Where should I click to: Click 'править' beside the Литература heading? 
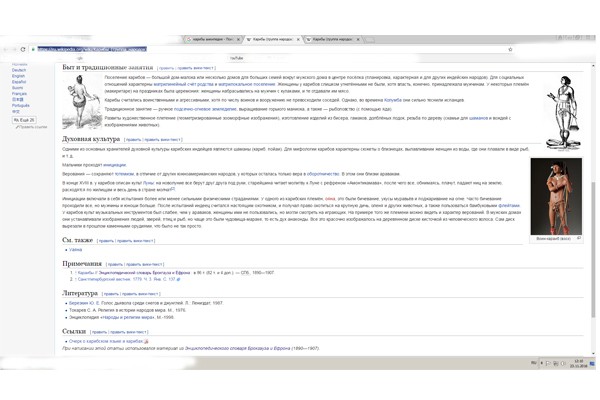point(114,294)
